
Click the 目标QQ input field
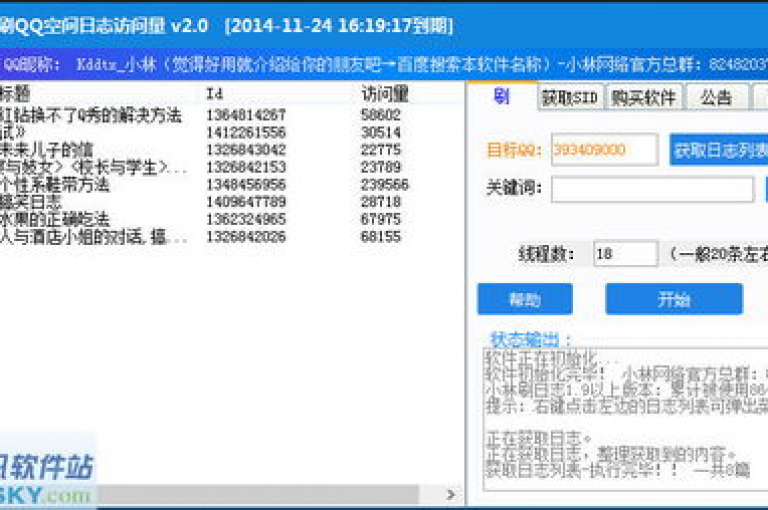[x=604, y=149]
